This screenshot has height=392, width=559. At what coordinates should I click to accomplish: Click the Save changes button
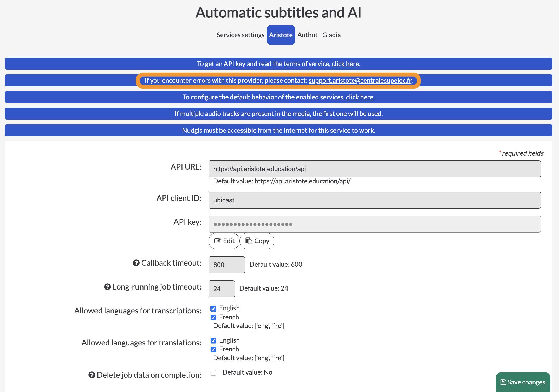pyautogui.click(x=523, y=382)
